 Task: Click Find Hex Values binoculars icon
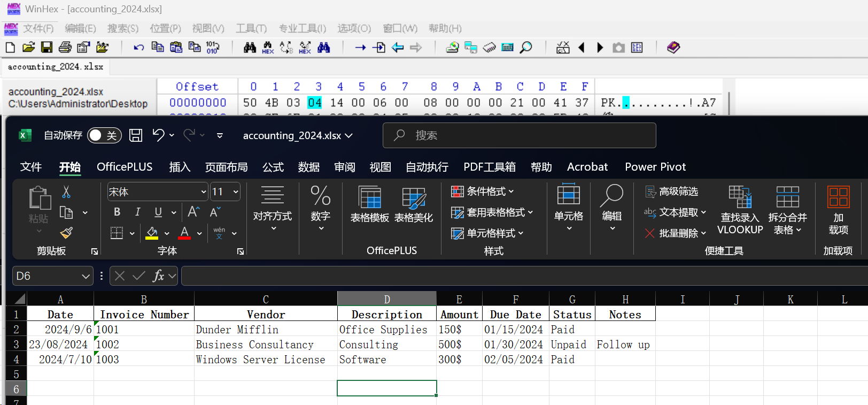click(268, 48)
